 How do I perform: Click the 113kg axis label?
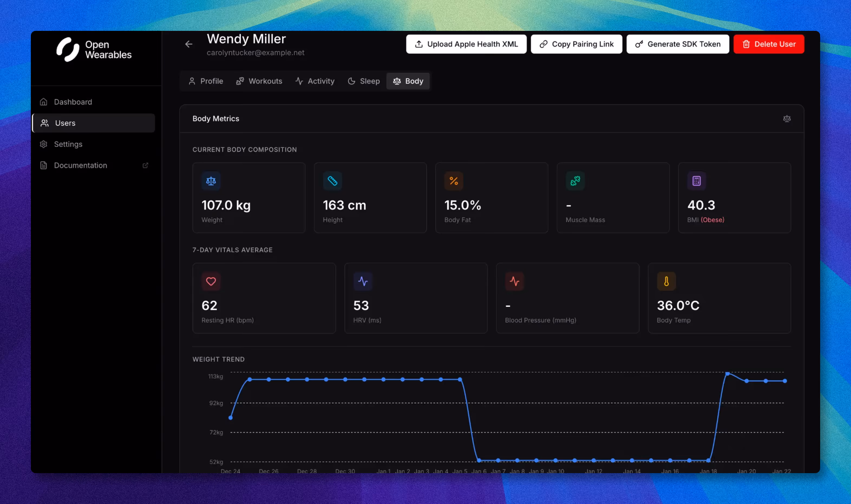coord(216,376)
